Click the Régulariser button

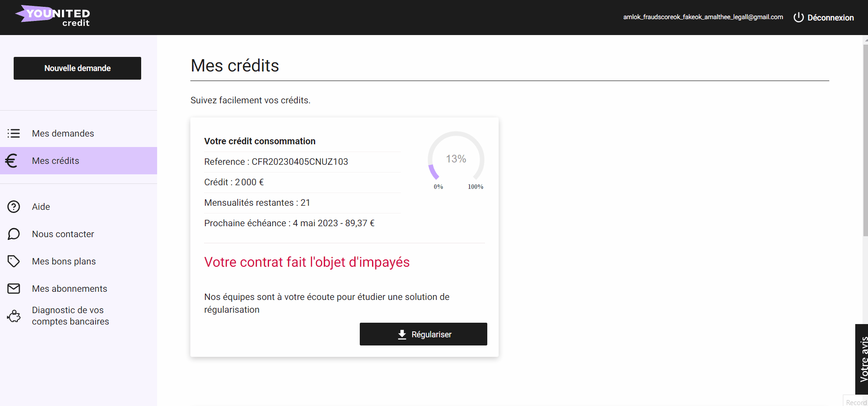(424, 334)
